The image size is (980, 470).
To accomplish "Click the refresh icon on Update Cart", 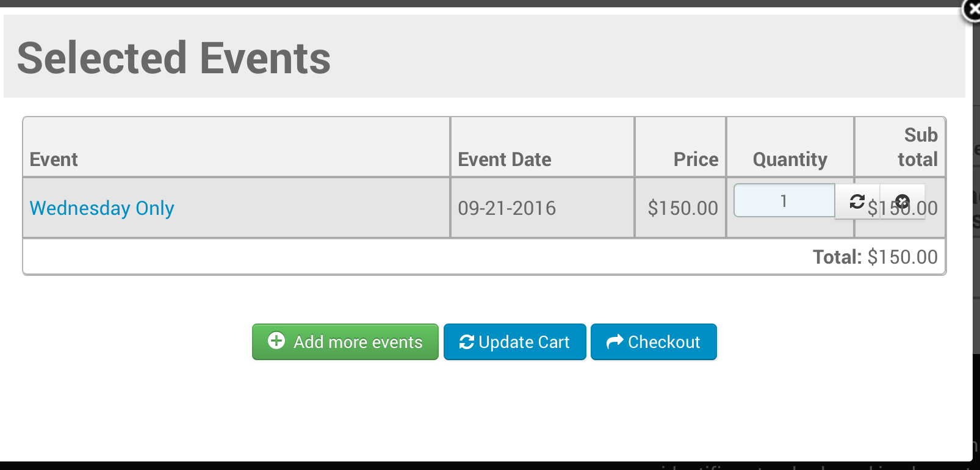I will 467,342.
